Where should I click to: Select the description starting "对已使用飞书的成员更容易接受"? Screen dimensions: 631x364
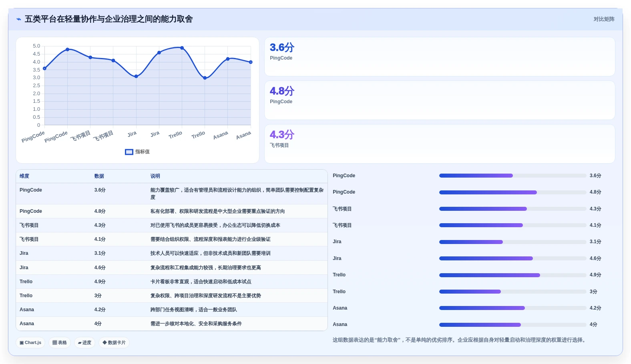click(x=215, y=225)
